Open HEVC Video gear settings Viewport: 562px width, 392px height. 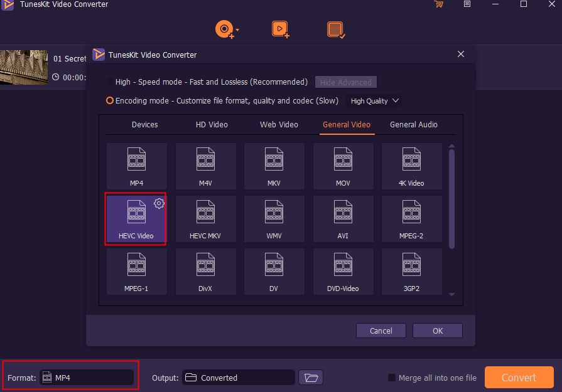click(159, 203)
